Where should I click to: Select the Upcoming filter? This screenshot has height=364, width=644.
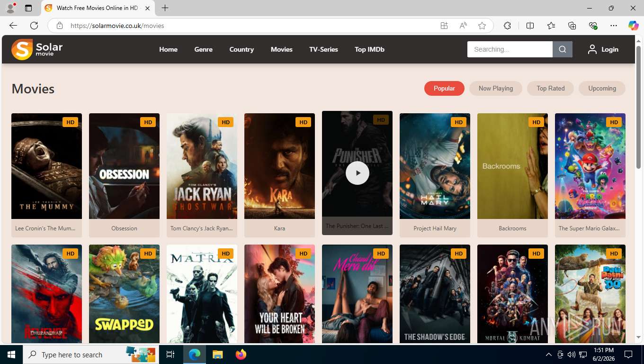(602, 88)
